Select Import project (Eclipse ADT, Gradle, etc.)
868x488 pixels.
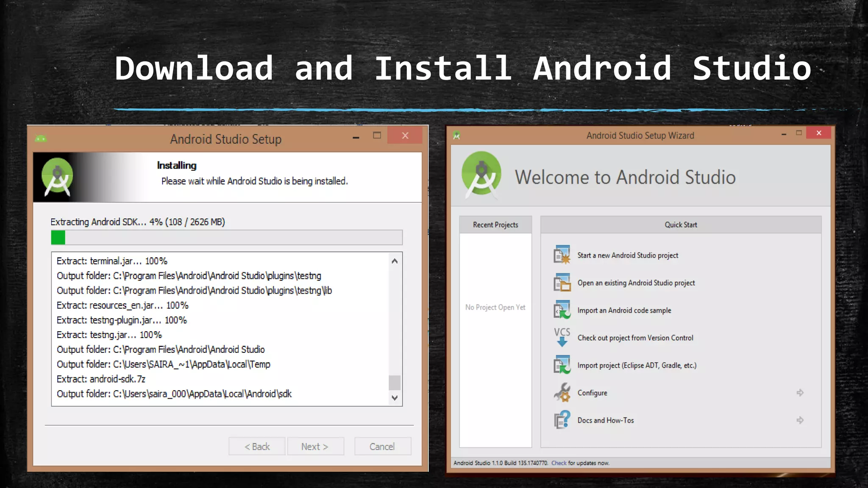pos(637,366)
